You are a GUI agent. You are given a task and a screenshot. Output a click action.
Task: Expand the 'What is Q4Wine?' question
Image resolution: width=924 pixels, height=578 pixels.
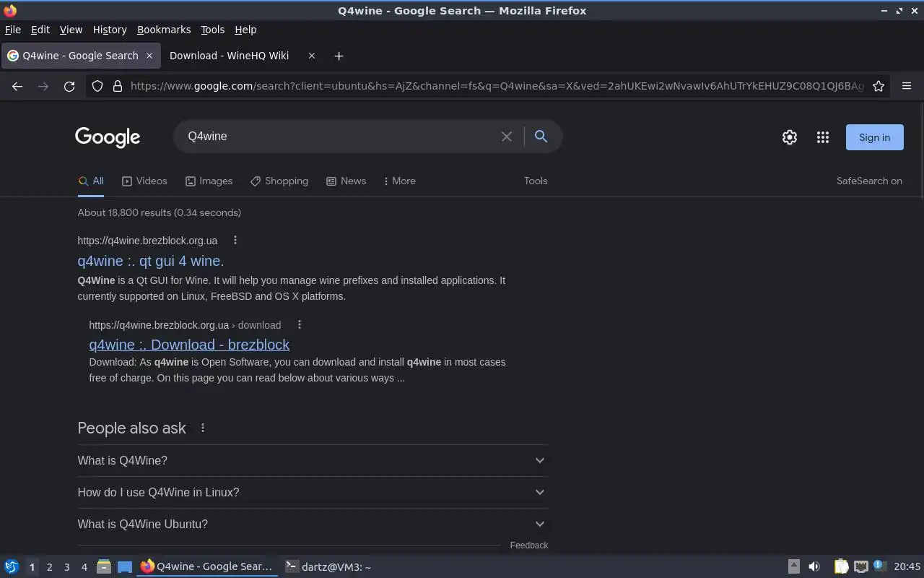(313, 460)
